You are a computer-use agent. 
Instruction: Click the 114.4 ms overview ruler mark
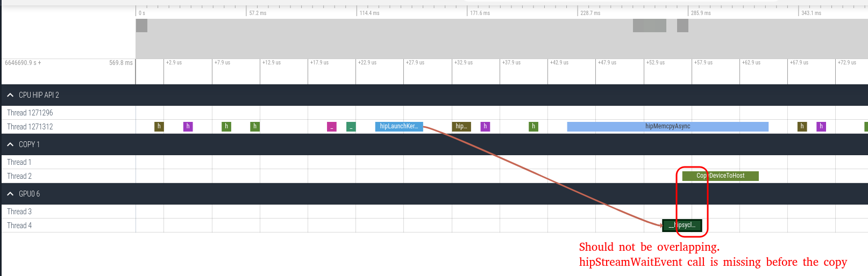pyautogui.click(x=369, y=13)
